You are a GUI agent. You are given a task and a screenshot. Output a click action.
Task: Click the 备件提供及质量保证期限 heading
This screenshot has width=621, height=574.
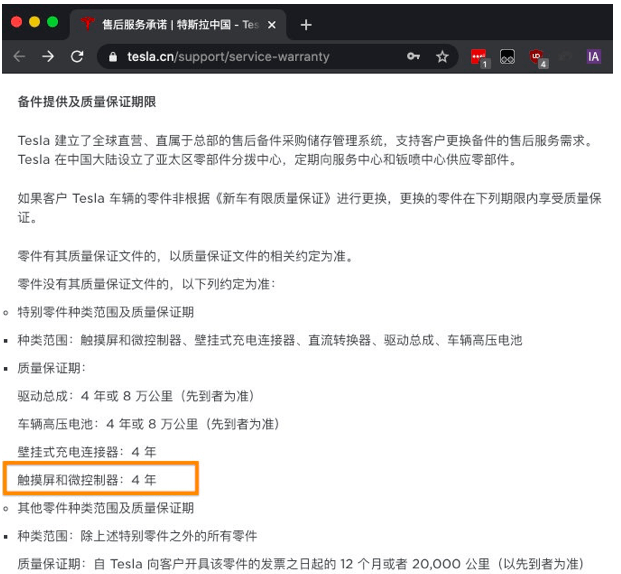click(x=87, y=102)
